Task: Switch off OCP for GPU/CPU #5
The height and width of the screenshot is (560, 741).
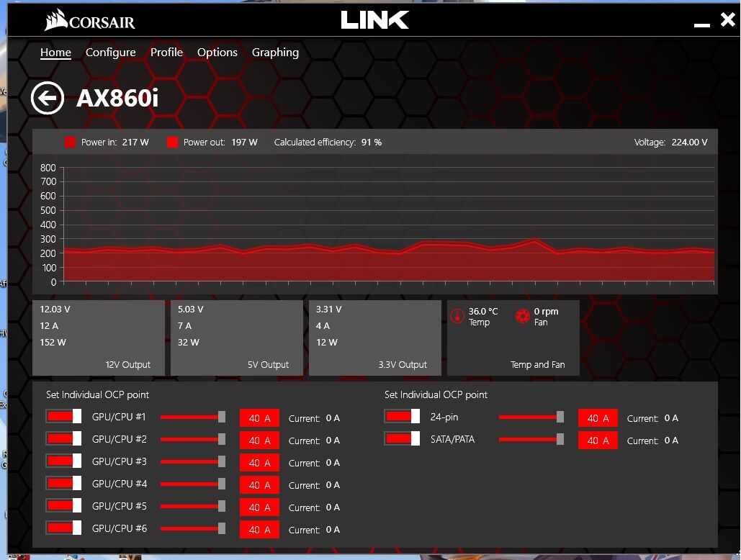Action: pyautogui.click(x=64, y=506)
